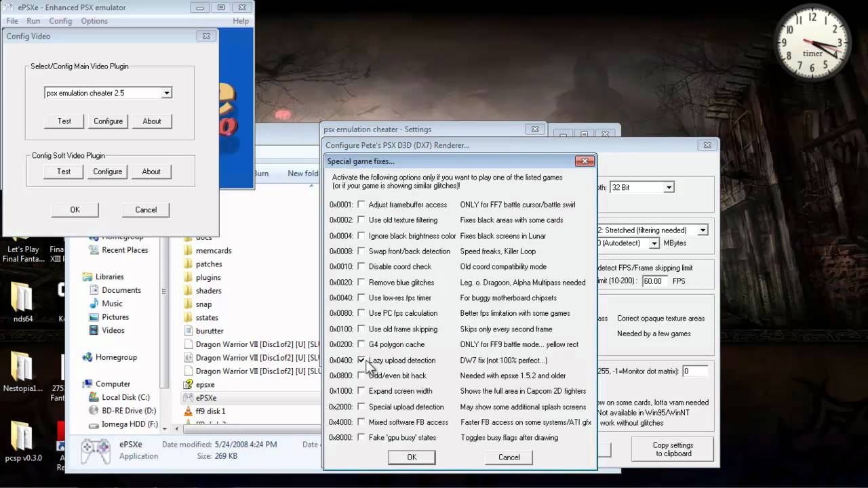Viewport: 868px width, 488px height.
Task: Open Documents library in sidebar
Action: [121, 290]
